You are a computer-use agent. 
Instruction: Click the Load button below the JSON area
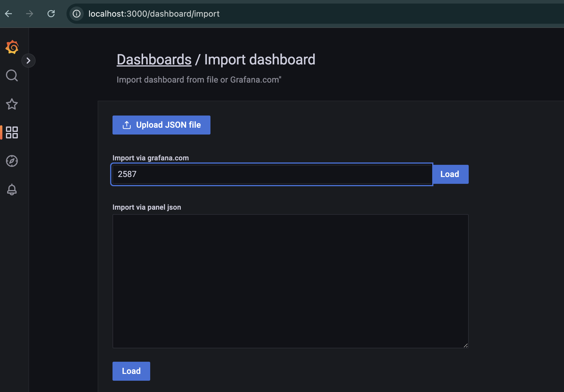pos(131,371)
